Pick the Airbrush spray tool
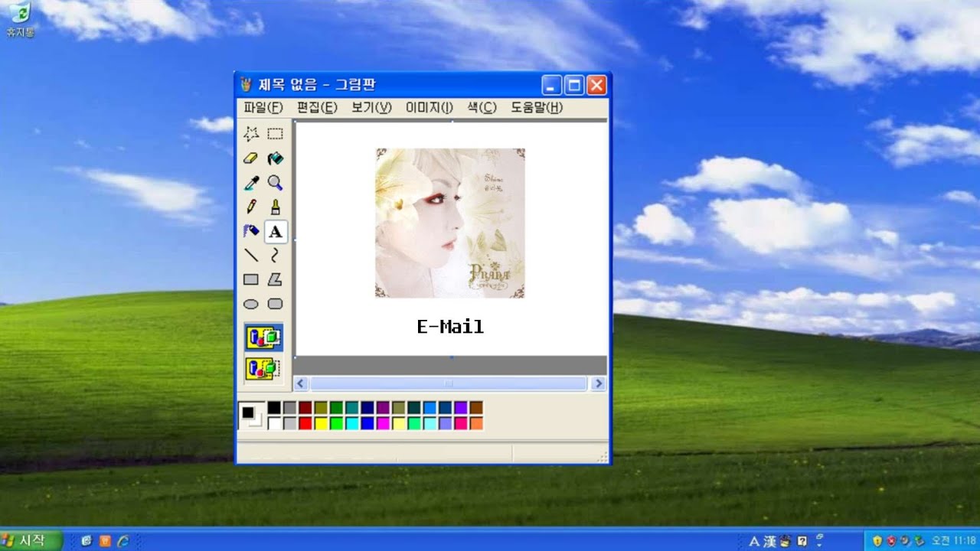980x551 pixels. click(x=251, y=231)
